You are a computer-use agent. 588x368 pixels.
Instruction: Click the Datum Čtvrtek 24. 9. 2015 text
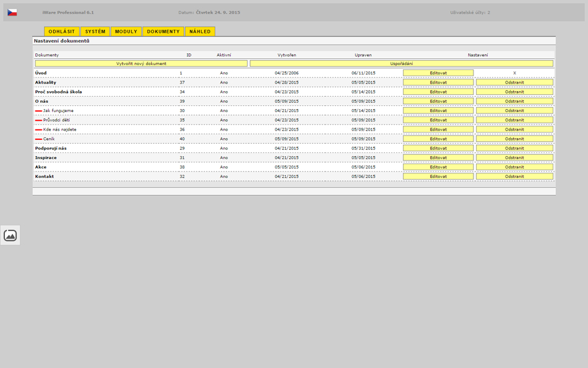(x=209, y=12)
